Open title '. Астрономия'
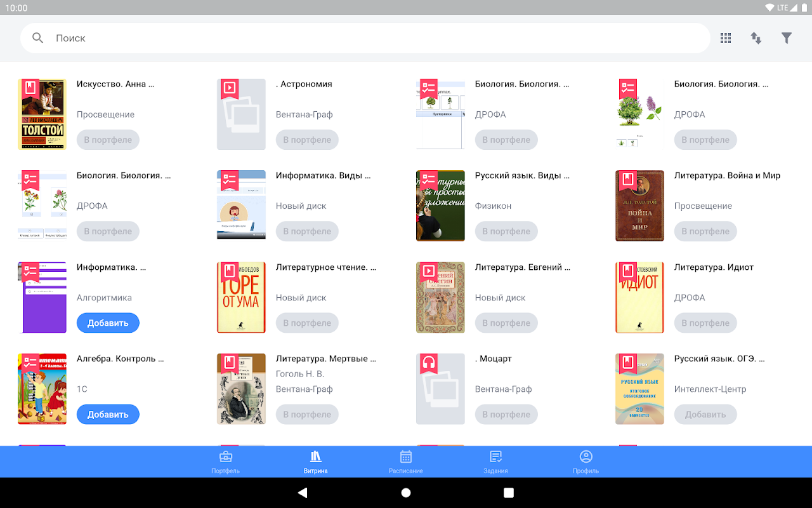 [304, 84]
